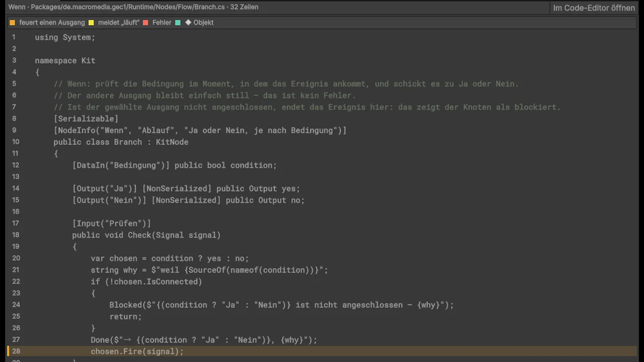Click the code "namespace Kit"
Viewport: 644px width, 362px height.
[65, 60]
